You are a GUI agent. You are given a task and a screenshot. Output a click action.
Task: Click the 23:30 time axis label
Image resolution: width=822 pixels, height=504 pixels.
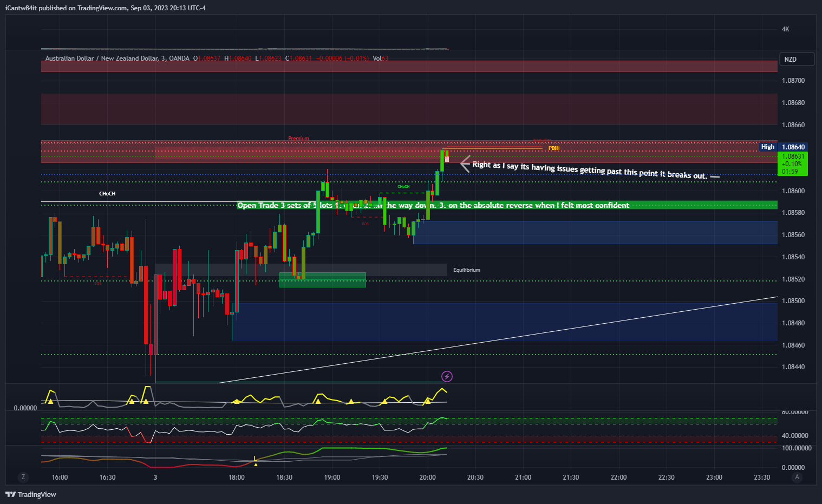[x=762, y=477]
